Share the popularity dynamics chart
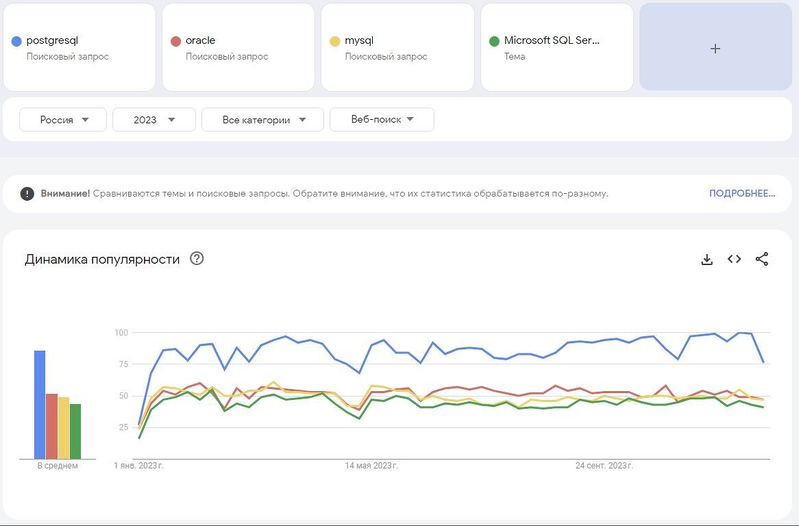 click(762, 259)
